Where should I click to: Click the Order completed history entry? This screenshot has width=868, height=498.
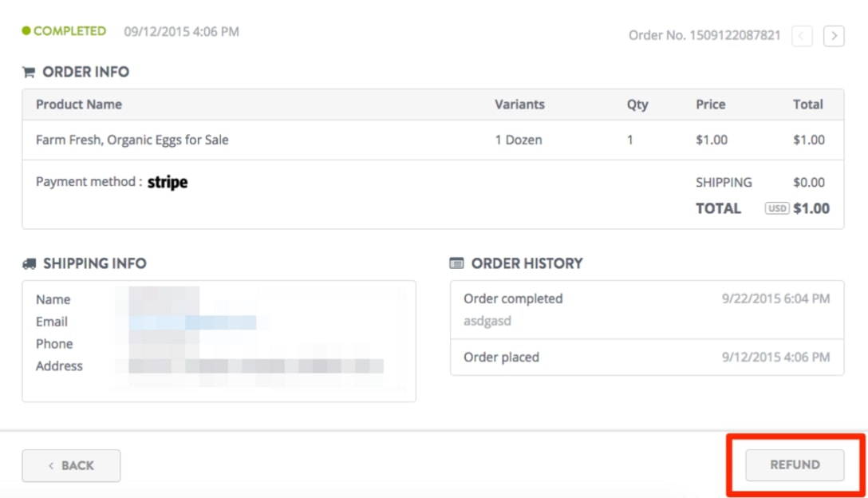(513, 298)
